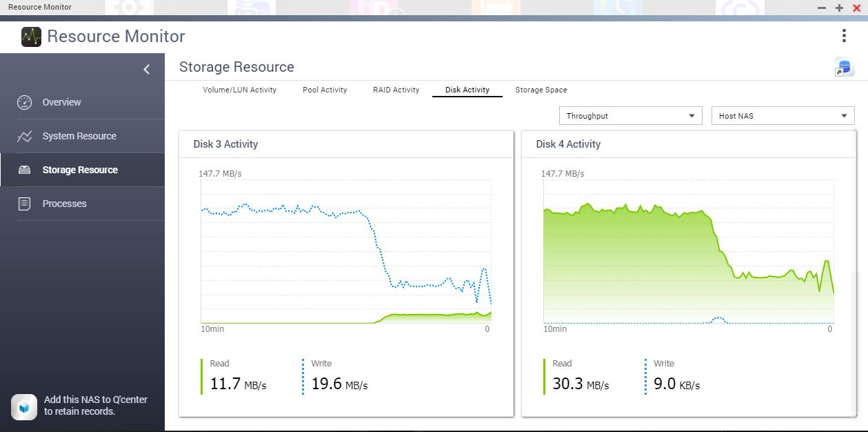Click the Processes list icon
Viewport: 868px width, 432px height.
[25, 204]
